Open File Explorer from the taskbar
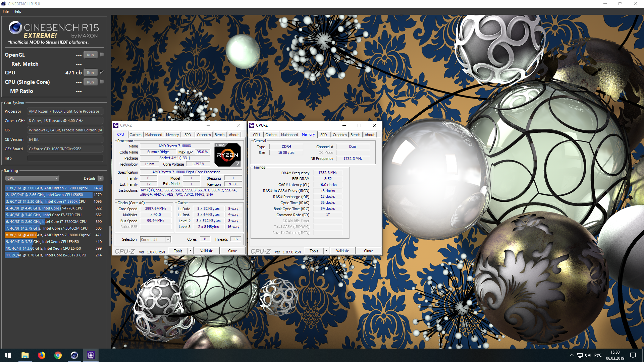Image resolution: width=644 pixels, height=362 pixels. click(x=25, y=355)
